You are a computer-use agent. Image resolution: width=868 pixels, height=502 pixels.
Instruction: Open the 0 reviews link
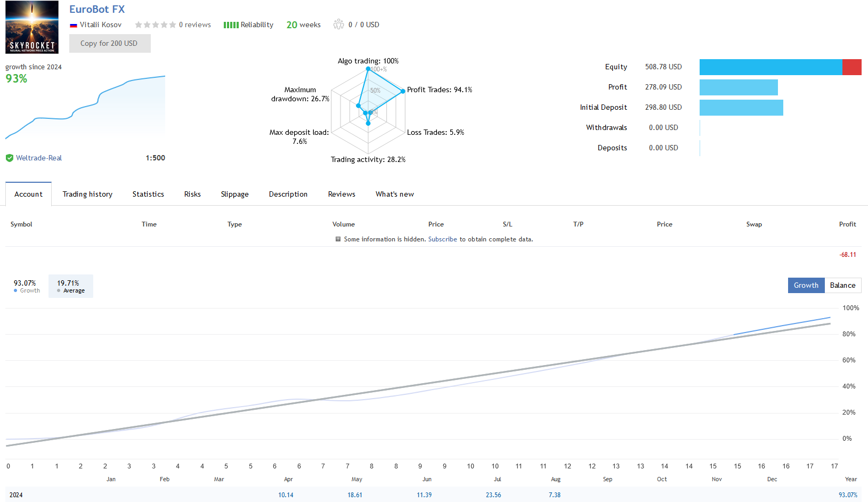pos(195,25)
